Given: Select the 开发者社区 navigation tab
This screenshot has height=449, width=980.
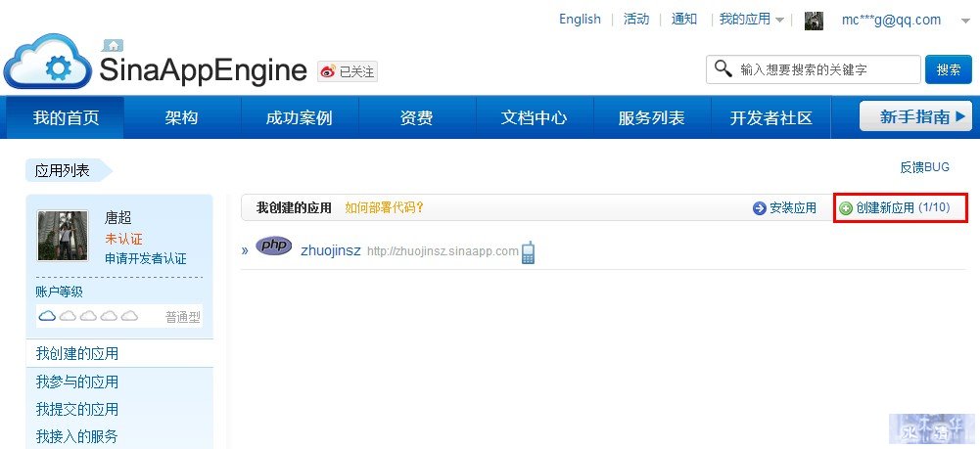Looking at the screenshot, I should click(x=771, y=117).
